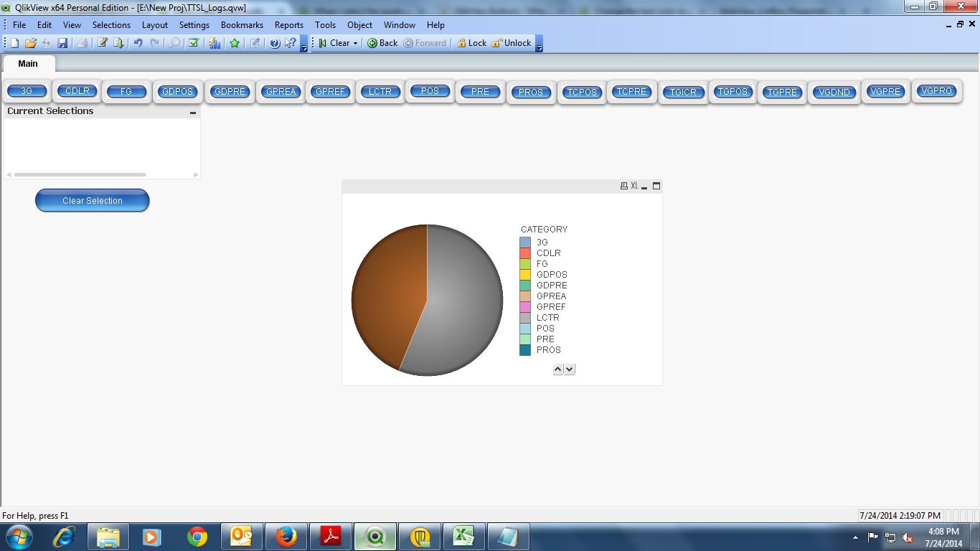
Task: Undo the last layout change
Action: tap(138, 43)
